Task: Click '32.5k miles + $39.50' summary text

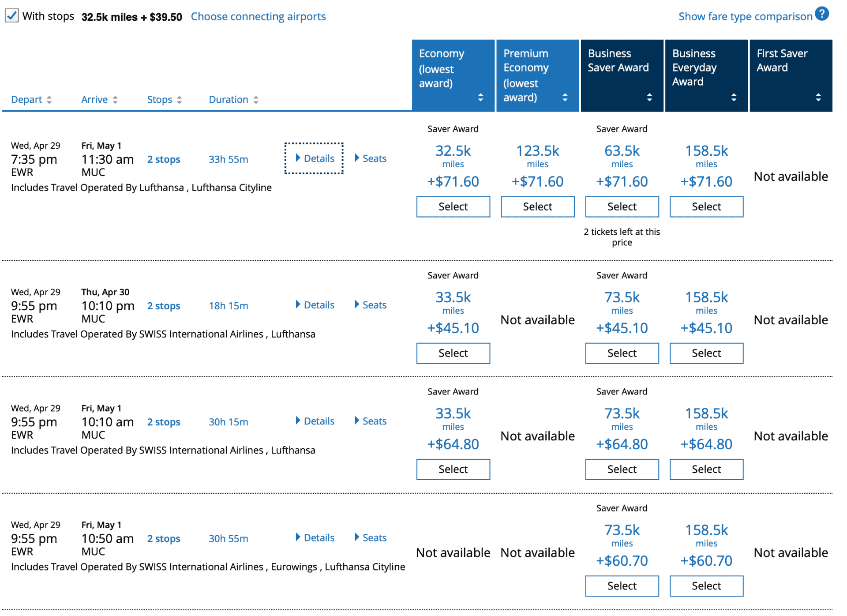Action: pyautogui.click(x=131, y=17)
